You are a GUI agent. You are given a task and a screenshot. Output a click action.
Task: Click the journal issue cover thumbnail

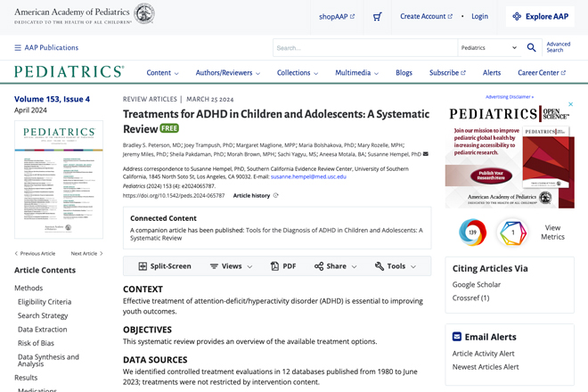(59, 179)
